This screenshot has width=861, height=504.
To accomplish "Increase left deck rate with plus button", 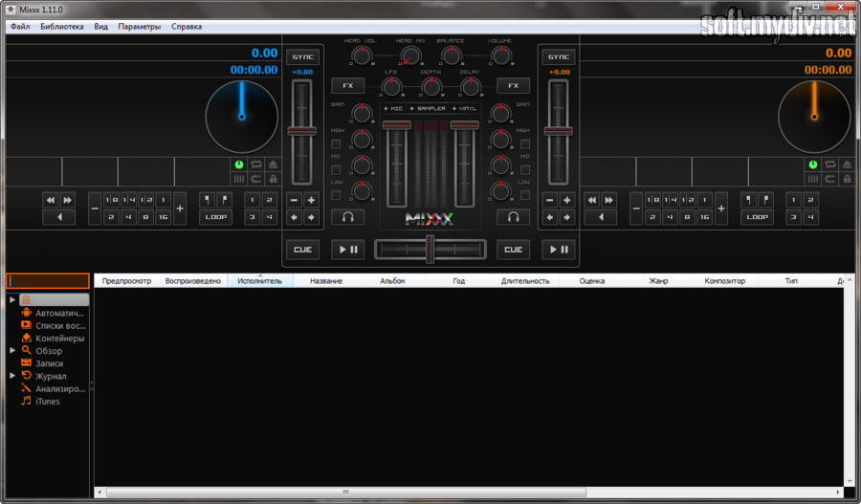I will point(311,201).
